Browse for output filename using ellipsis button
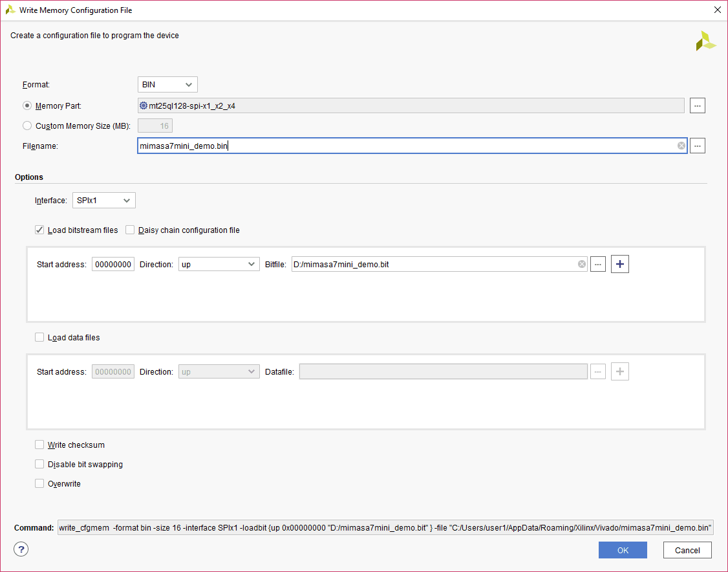The height and width of the screenshot is (572, 728). [697, 146]
